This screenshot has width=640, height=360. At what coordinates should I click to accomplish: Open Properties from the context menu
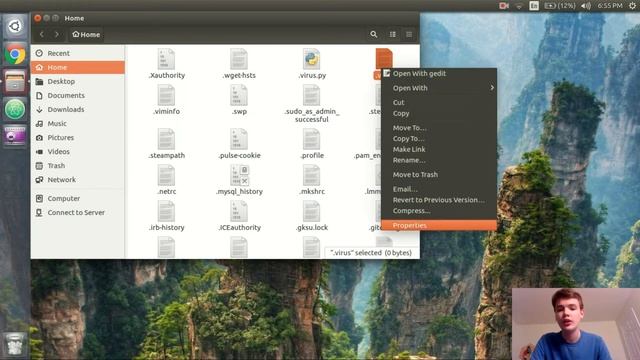coord(439,225)
